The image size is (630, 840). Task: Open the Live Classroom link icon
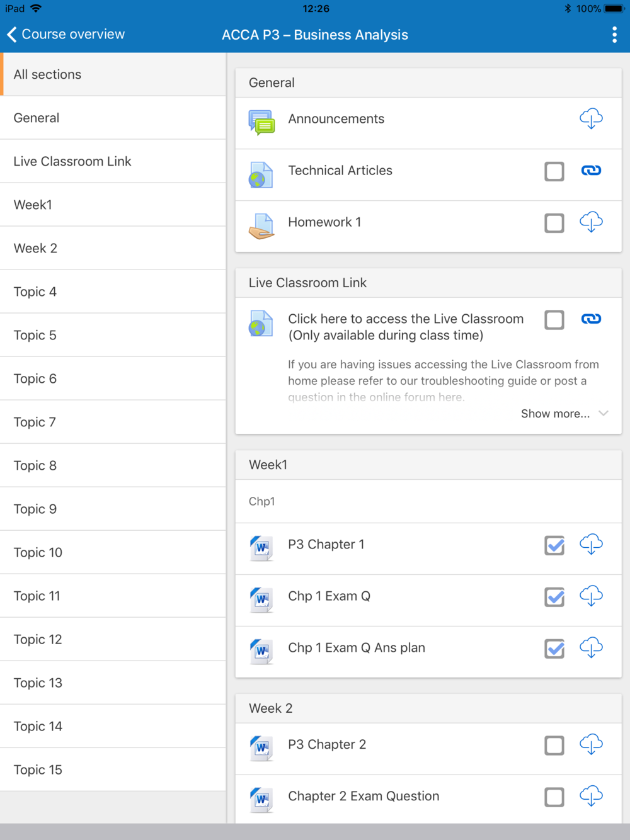591,319
